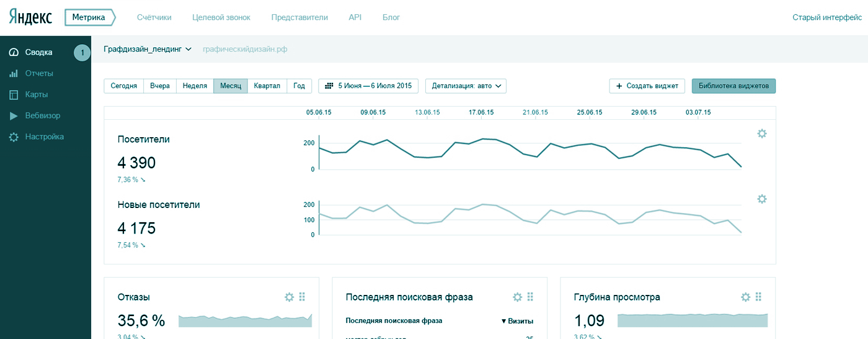Image resolution: width=868 pixels, height=339 pixels.
Task: Open the Детализация: авто dropdown
Action: coord(466,86)
